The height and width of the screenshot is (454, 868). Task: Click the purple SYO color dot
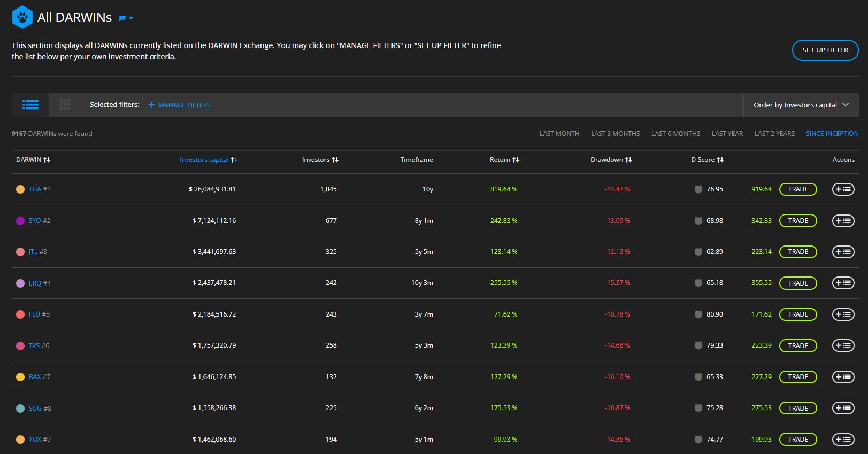pos(20,221)
